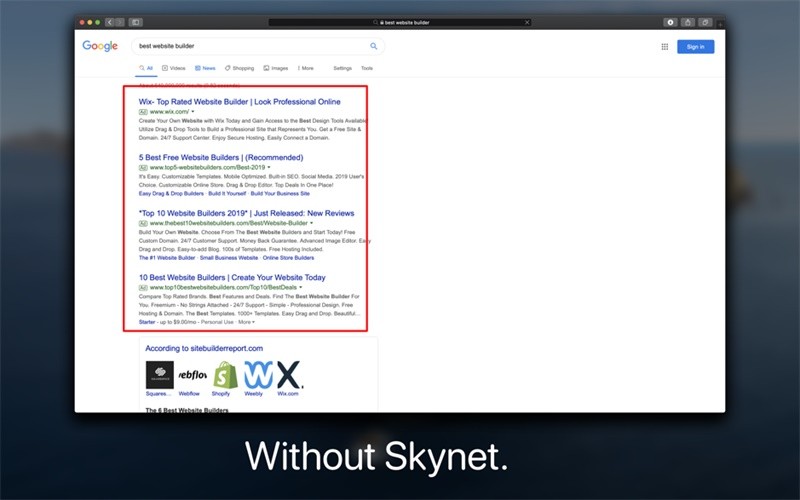Switch to the Videos tab
Screen dimensions: 800x500
[x=173, y=68]
